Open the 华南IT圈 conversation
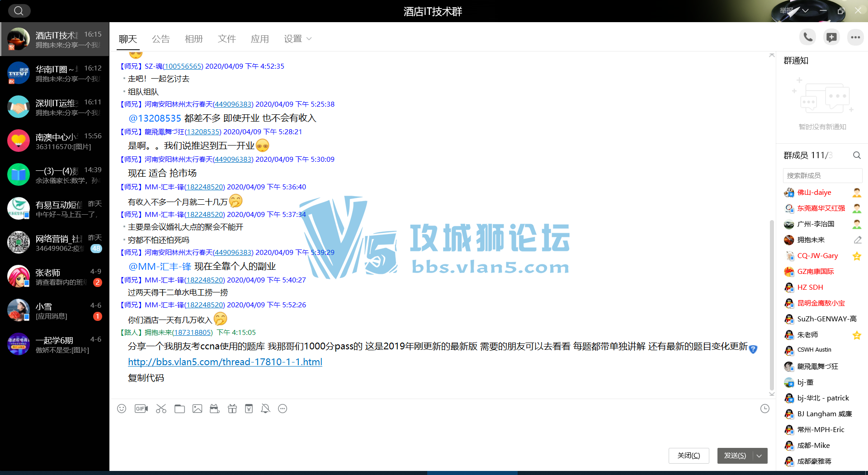This screenshot has width=868, height=475. (x=55, y=73)
